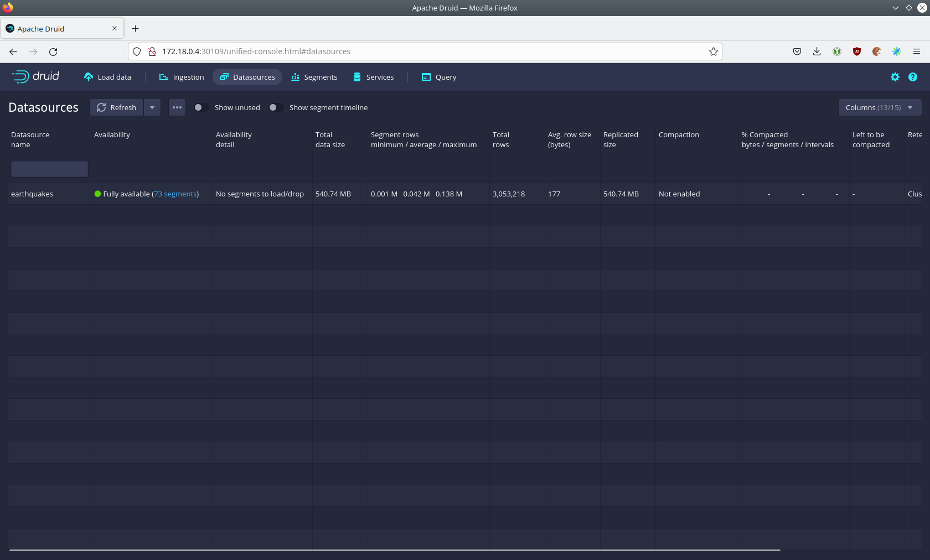Reload the page with the browser reload icon
930x560 pixels.
[53, 51]
